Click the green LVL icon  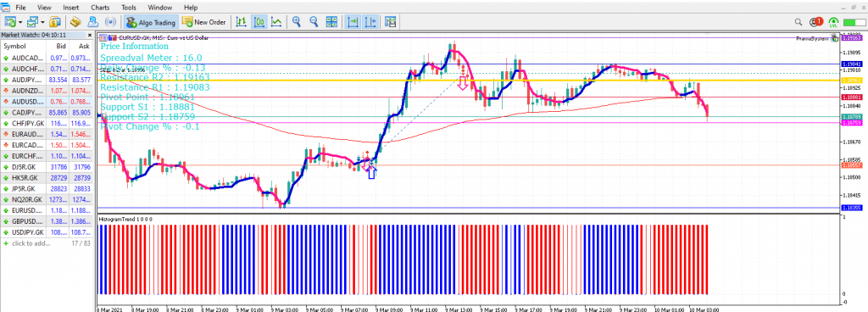(834, 22)
